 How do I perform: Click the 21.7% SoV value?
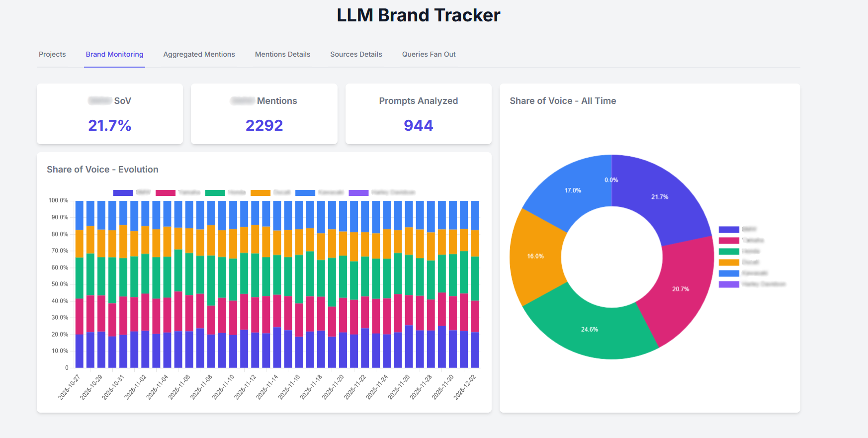pos(109,125)
